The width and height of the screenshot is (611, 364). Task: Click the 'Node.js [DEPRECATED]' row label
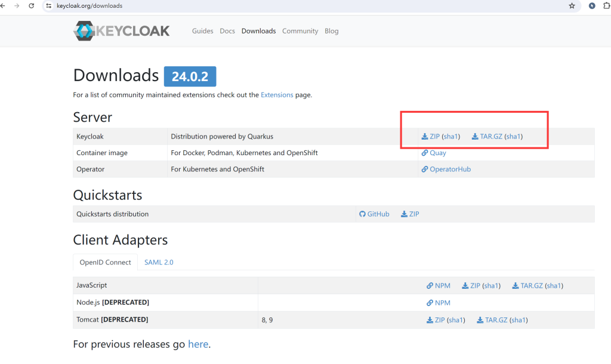pos(113,303)
